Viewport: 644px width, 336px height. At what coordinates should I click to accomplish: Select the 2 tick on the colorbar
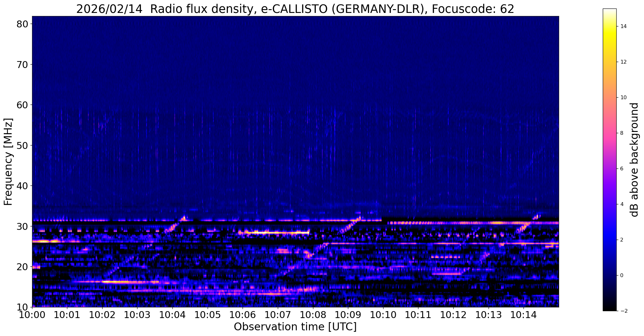click(x=621, y=240)
